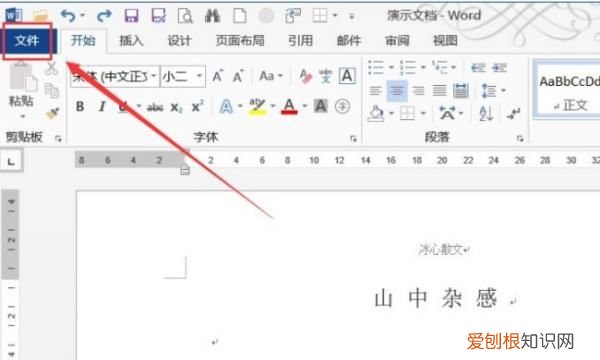Click the Sort A-Z icon
600x360 pixels.
[x=486, y=113]
